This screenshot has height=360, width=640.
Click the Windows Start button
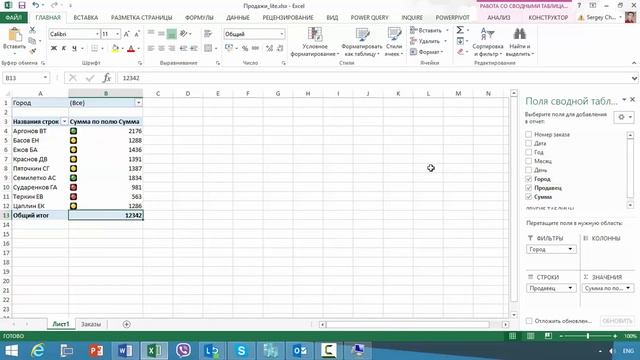[x=11, y=351]
